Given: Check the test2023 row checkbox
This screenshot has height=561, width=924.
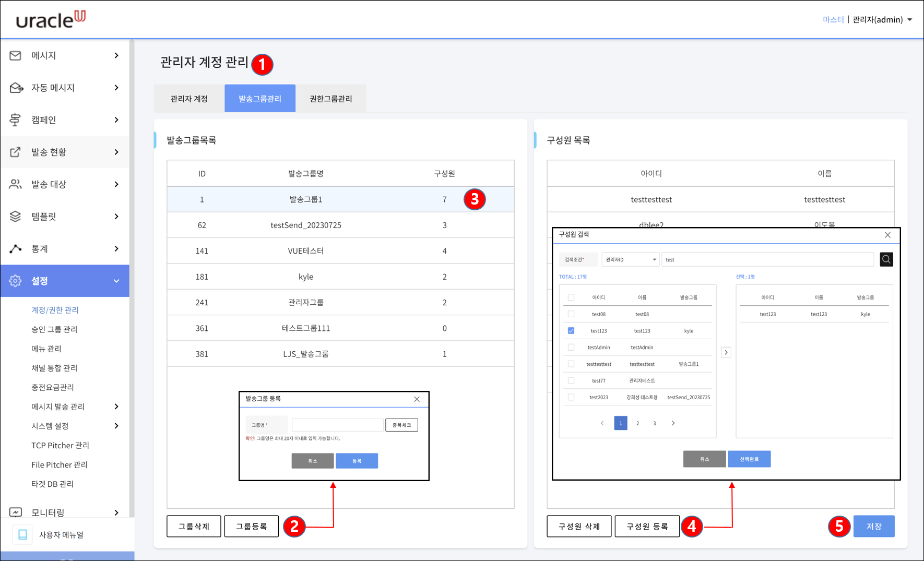Looking at the screenshot, I should [571, 398].
